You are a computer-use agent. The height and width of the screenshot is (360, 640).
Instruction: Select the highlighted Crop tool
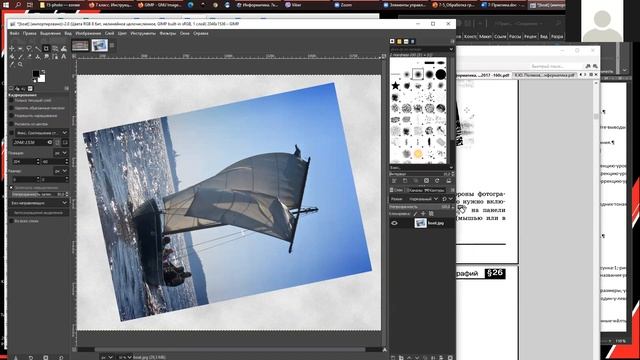click(x=46, y=49)
